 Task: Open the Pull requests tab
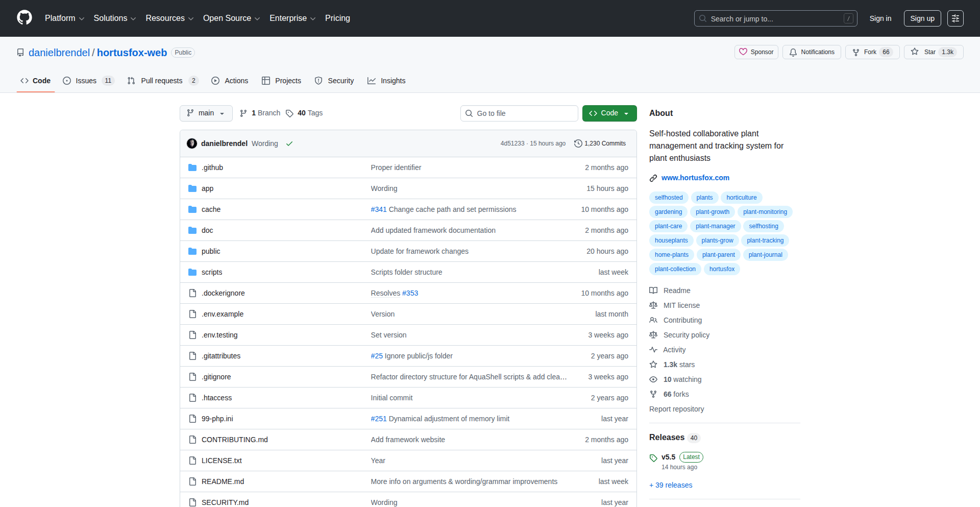162,81
